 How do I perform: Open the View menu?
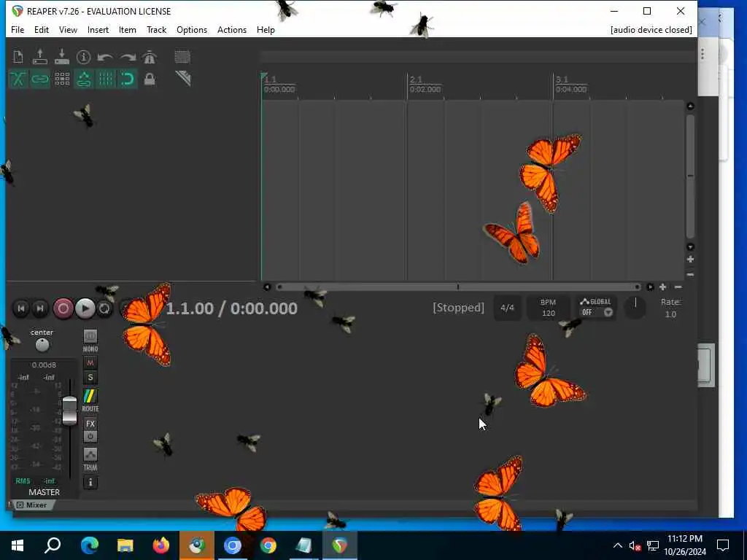point(68,29)
